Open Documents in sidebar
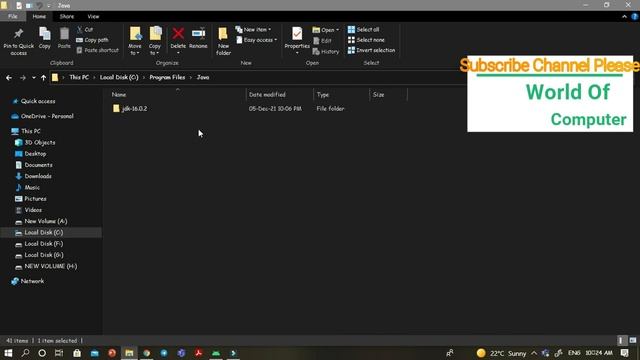The image size is (640, 360). pos(34,165)
